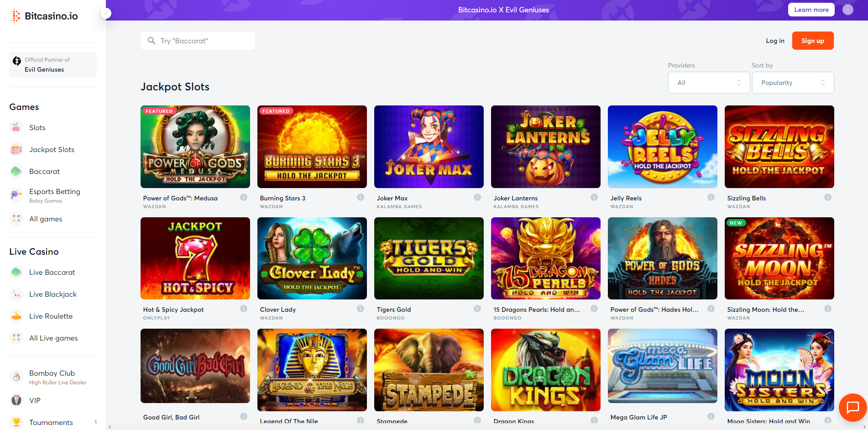Show info for Good Girl, Bad Girl

244,416
